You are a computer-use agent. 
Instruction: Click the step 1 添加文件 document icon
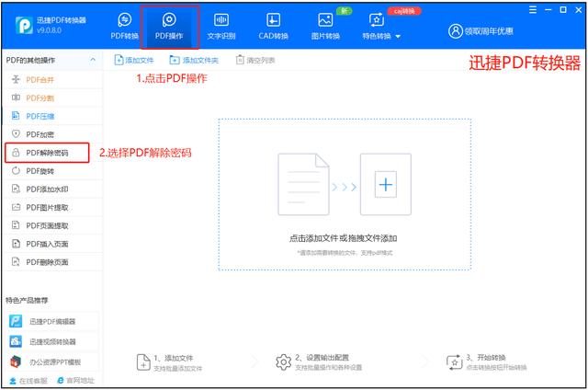[x=143, y=362]
